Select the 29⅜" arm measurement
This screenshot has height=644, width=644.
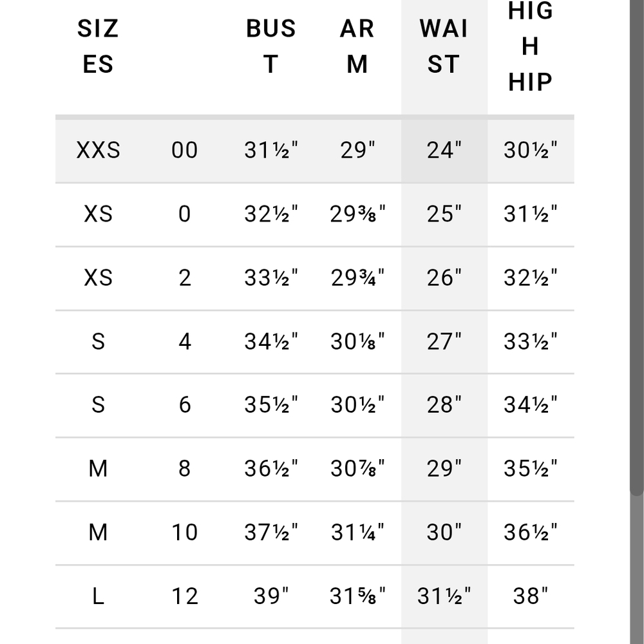357,214
